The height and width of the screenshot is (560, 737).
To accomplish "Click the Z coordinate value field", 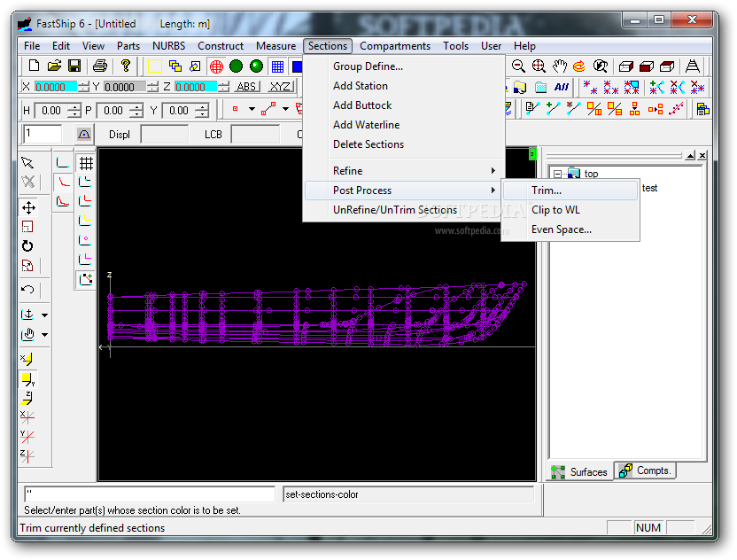I will 196,87.
